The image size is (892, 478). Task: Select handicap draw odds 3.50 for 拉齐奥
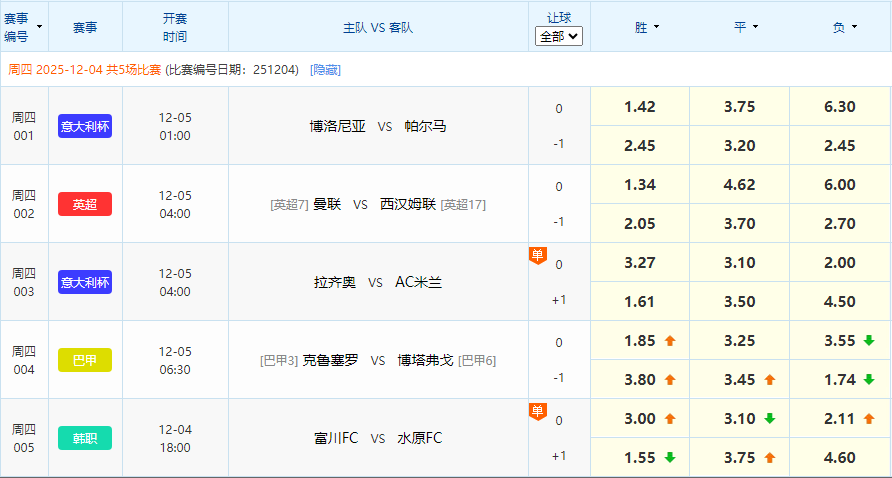(x=740, y=302)
